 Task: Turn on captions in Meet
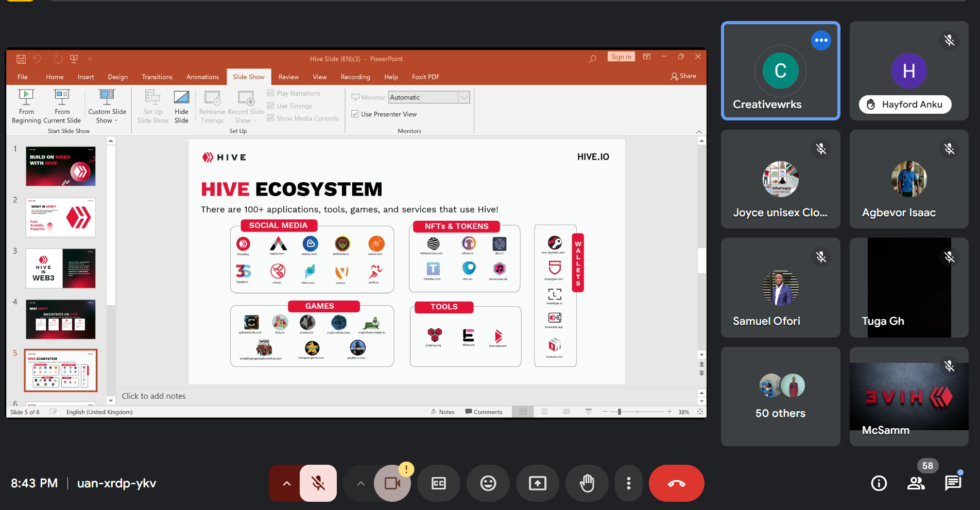click(x=439, y=483)
